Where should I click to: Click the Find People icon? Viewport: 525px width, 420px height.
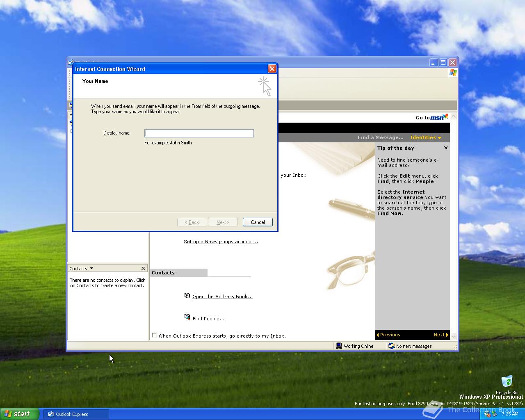point(187,317)
